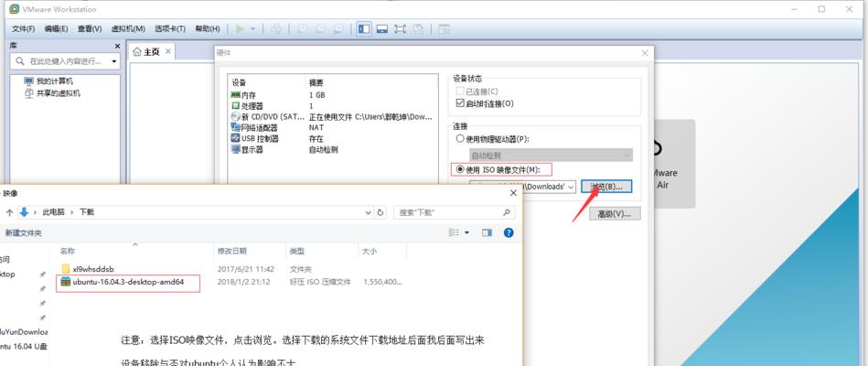Click the blue help question mark icon
The height and width of the screenshot is (366, 868).
[509, 233]
